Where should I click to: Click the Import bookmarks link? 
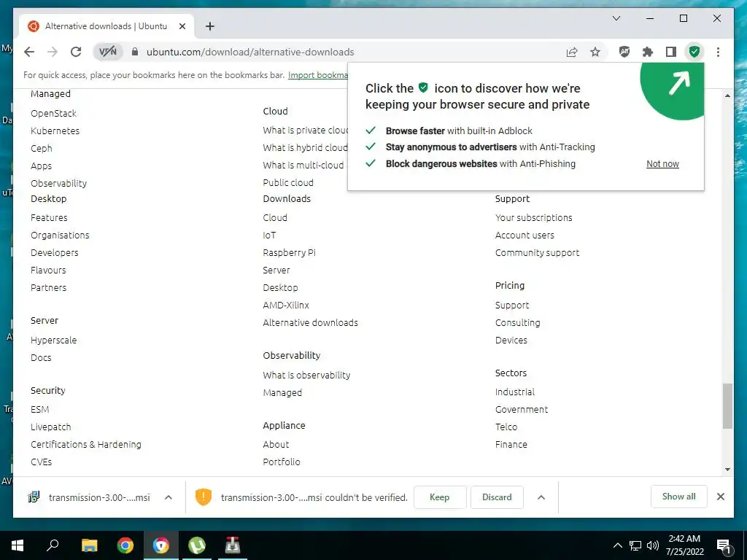point(318,75)
